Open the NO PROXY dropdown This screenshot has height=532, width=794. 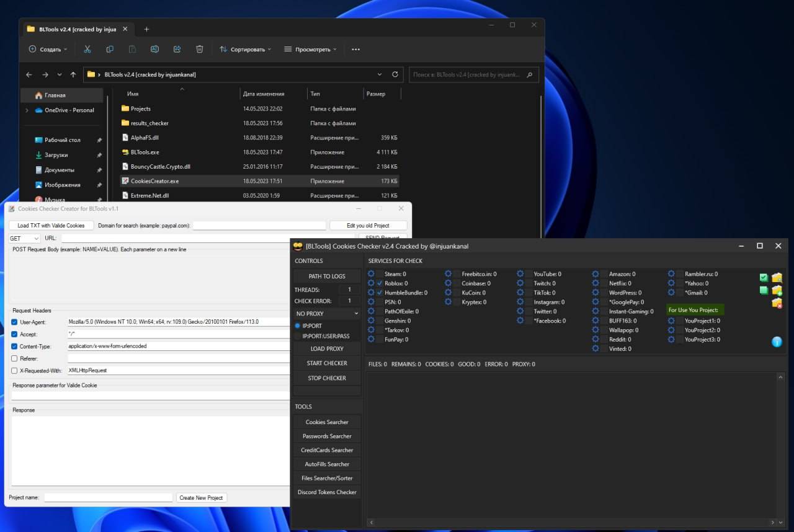pyautogui.click(x=327, y=314)
